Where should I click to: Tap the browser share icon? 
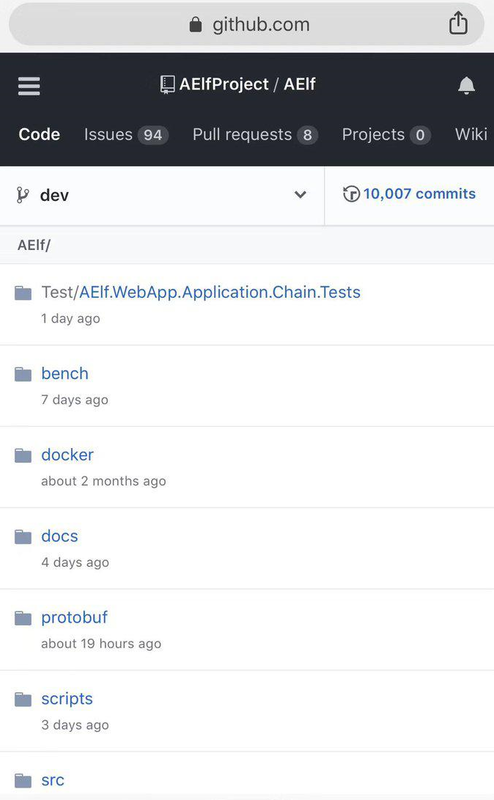(x=458, y=23)
